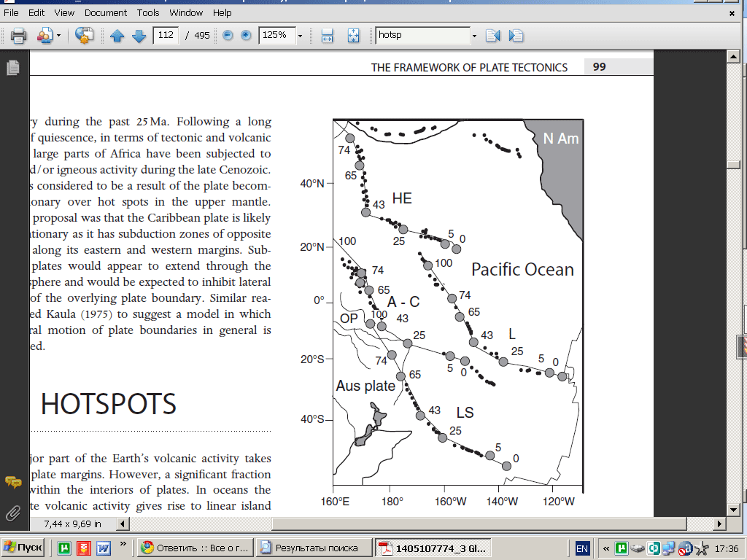Screen dimensions: 747x560
Task: Click the Print icon in toolbar
Action: pyautogui.click(x=18, y=35)
